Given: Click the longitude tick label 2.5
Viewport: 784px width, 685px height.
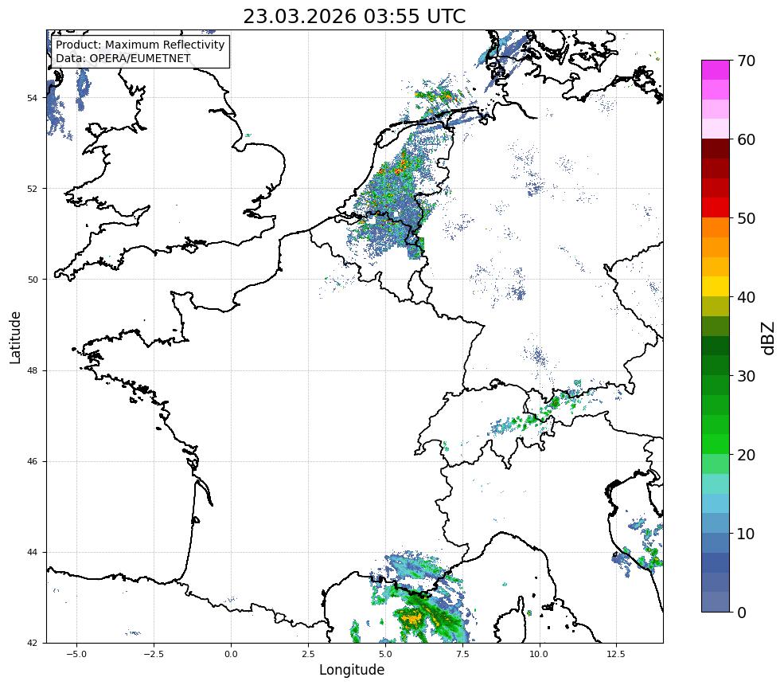Looking at the screenshot, I should pyautogui.click(x=308, y=654).
